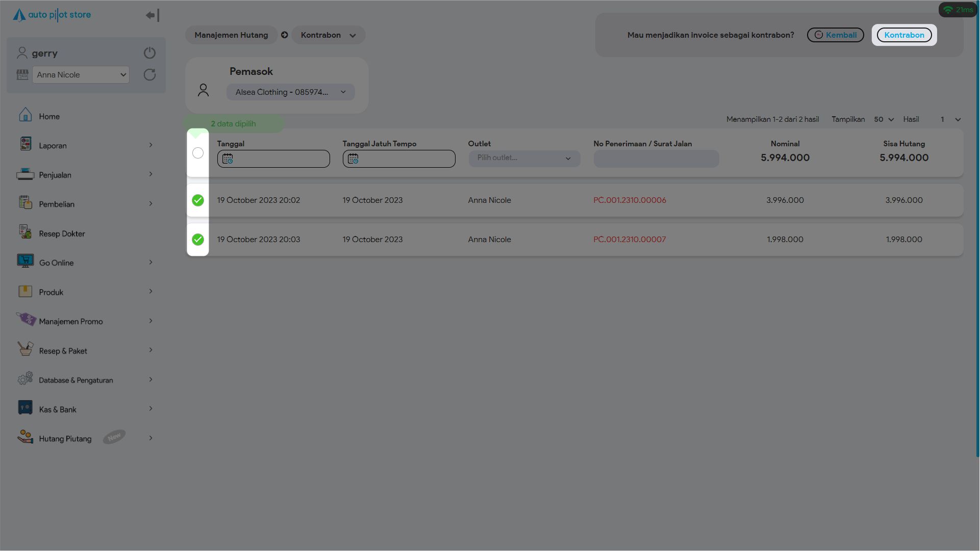Image resolution: width=980 pixels, height=551 pixels.
Task: Collapse sidebar with arrow icon
Action: [153, 15]
